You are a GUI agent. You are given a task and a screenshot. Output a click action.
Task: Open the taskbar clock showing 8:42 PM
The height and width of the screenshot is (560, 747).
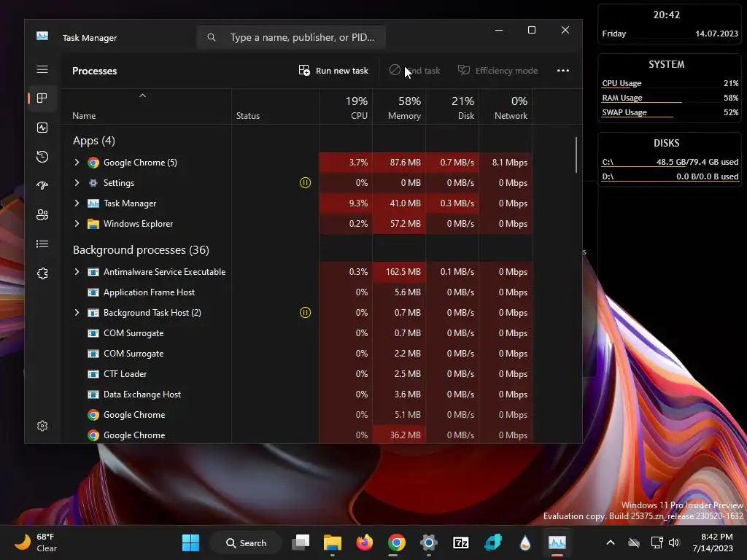coord(713,542)
